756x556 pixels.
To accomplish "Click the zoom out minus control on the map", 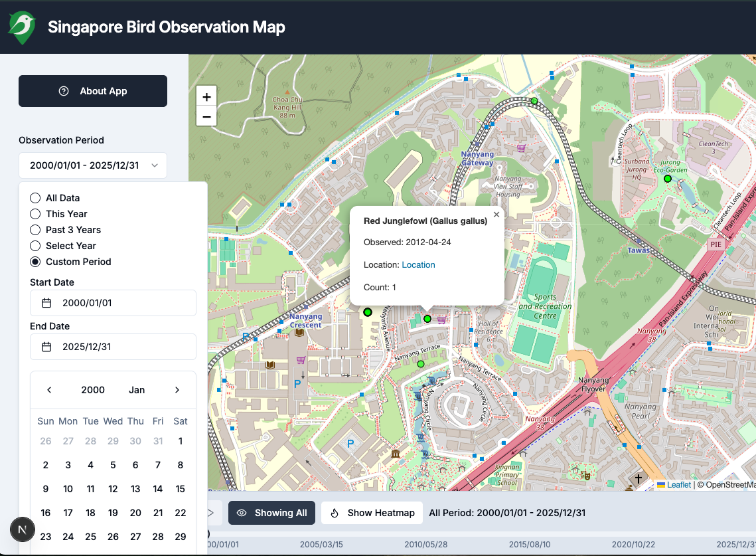I will [206, 116].
